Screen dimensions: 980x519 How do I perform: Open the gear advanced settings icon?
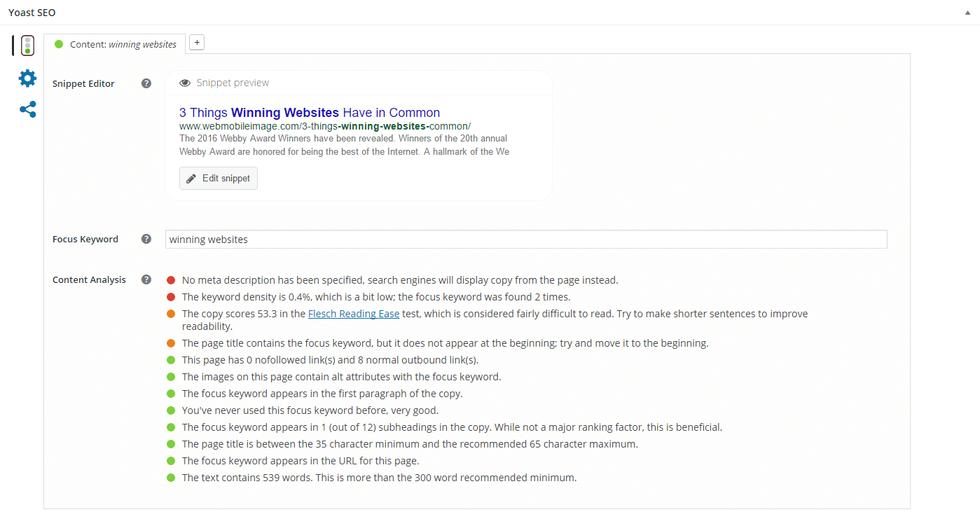point(27,78)
